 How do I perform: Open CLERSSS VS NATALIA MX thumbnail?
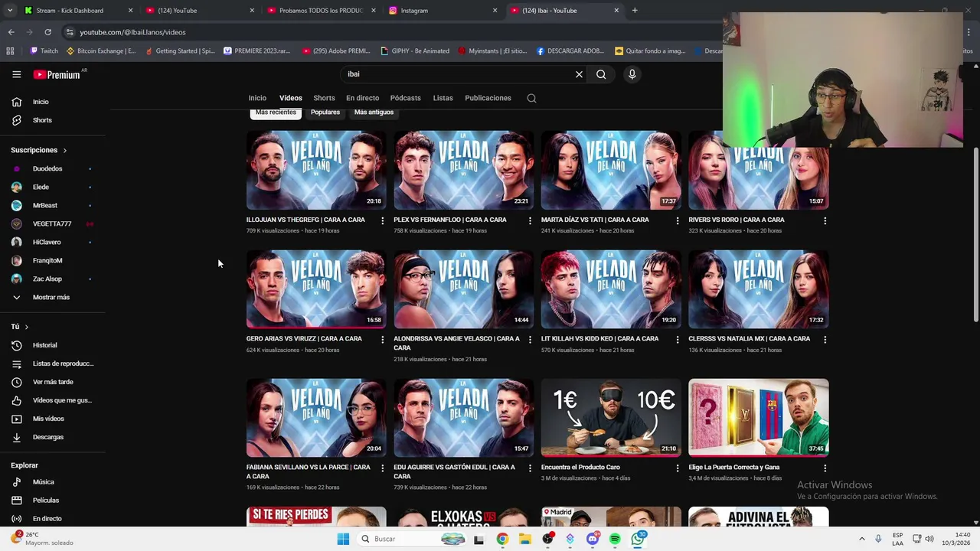758,289
